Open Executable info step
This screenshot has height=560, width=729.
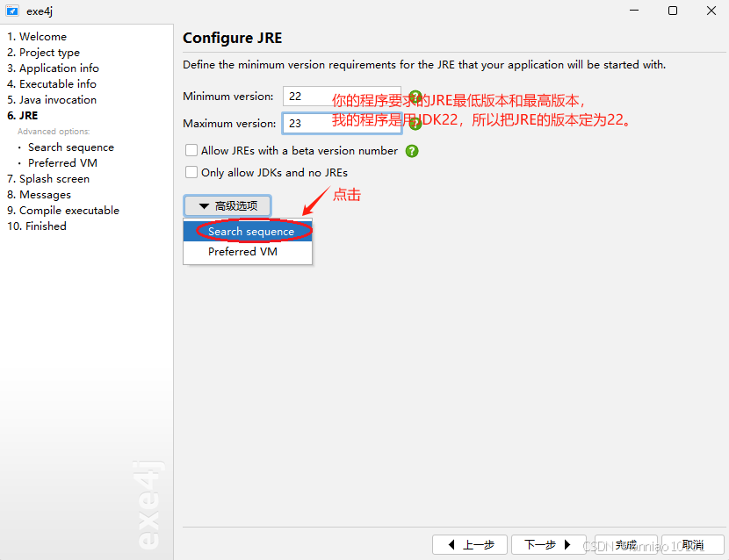point(52,83)
